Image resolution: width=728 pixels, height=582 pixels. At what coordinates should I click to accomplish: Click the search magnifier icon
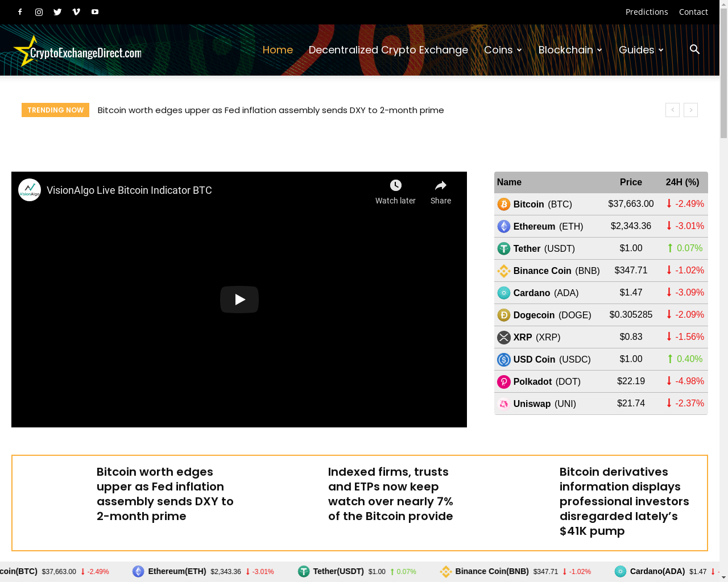click(694, 49)
